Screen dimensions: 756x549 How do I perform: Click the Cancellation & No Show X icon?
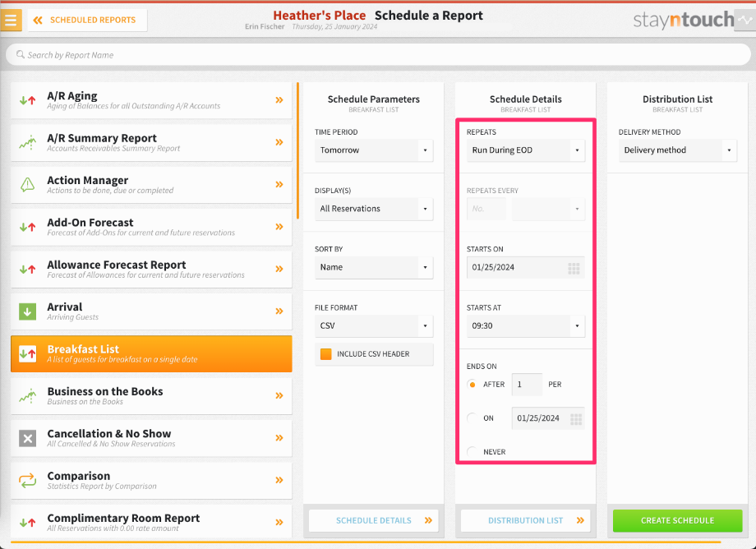coord(27,438)
